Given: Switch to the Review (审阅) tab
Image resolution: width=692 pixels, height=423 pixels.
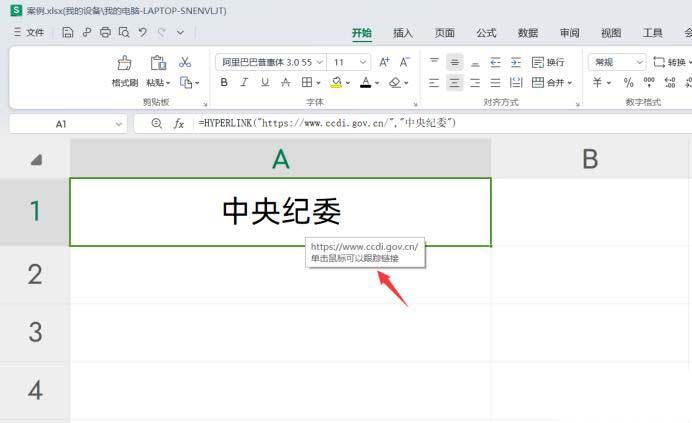Looking at the screenshot, I should (x=569, y=33).
